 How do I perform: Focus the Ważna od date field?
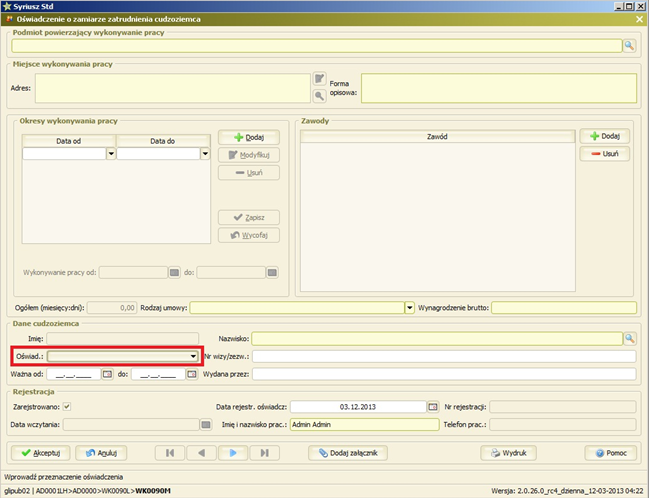click(x=74, y=374)
